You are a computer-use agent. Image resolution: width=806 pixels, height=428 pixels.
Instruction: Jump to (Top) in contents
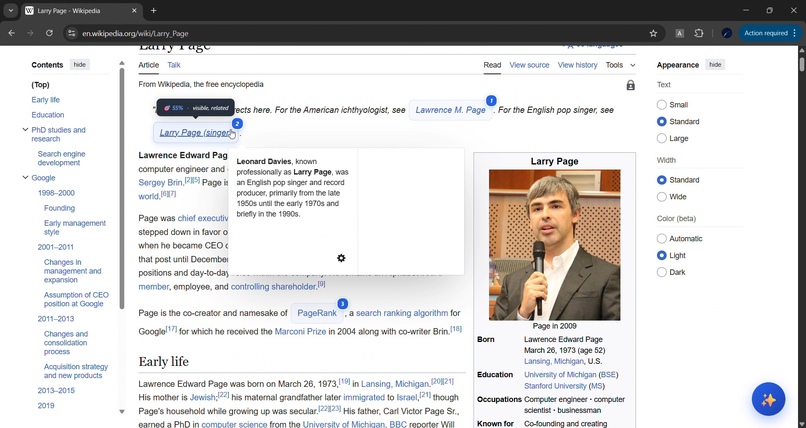(x=41, y=85)
